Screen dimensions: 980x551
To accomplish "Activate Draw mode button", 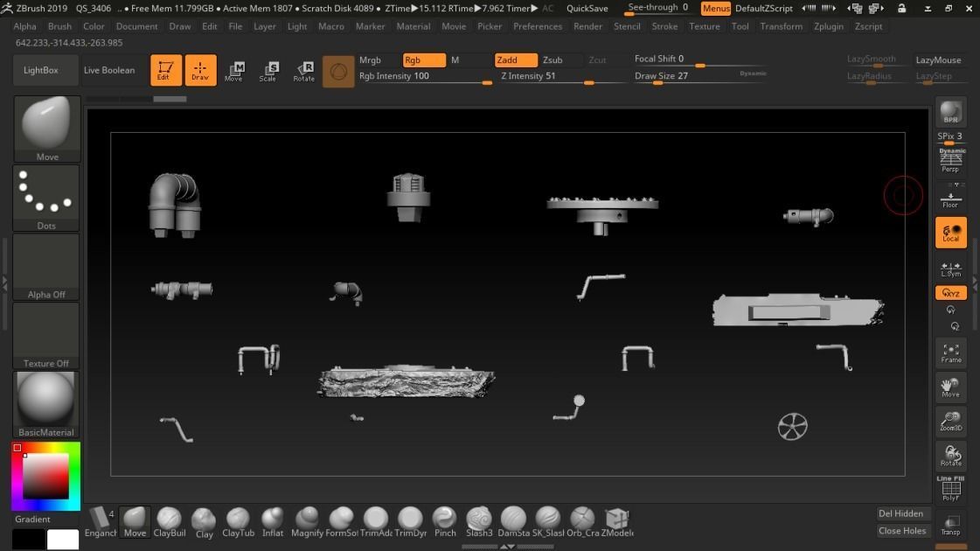I will (200, 70).
